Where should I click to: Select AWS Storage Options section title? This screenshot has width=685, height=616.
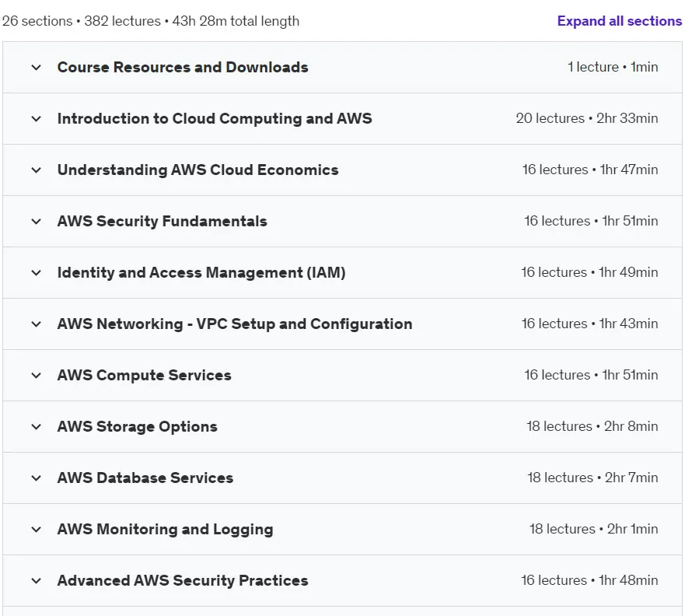[137, 426]
